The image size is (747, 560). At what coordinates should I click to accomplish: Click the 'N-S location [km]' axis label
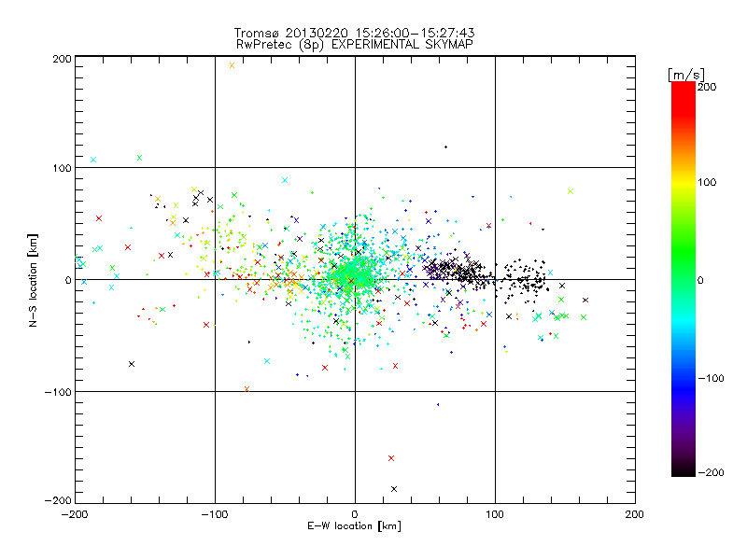tap(33, 280)
